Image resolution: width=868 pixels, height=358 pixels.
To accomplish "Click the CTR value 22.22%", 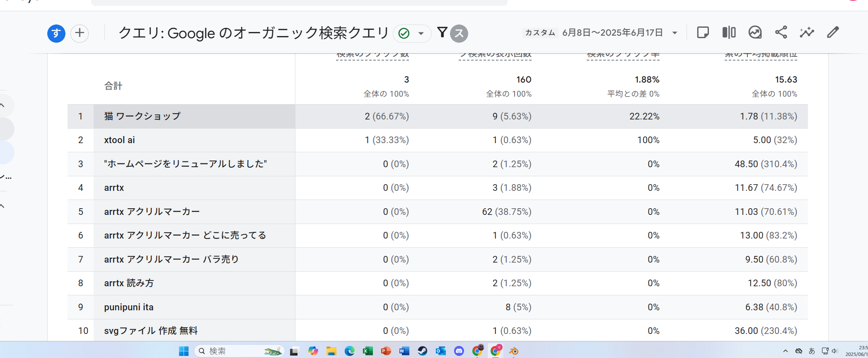I will [644, 116].
